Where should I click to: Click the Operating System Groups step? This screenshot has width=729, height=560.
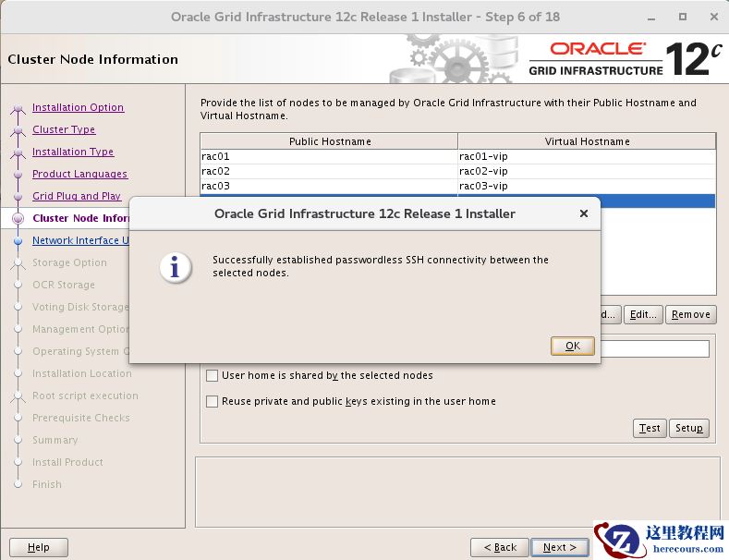80,351
